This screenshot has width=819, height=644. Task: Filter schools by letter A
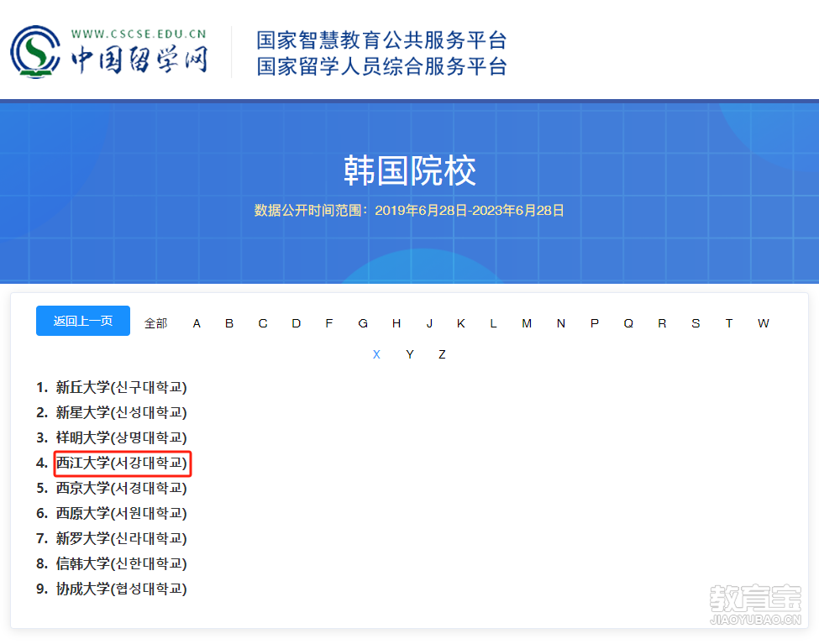coord(197,323)
